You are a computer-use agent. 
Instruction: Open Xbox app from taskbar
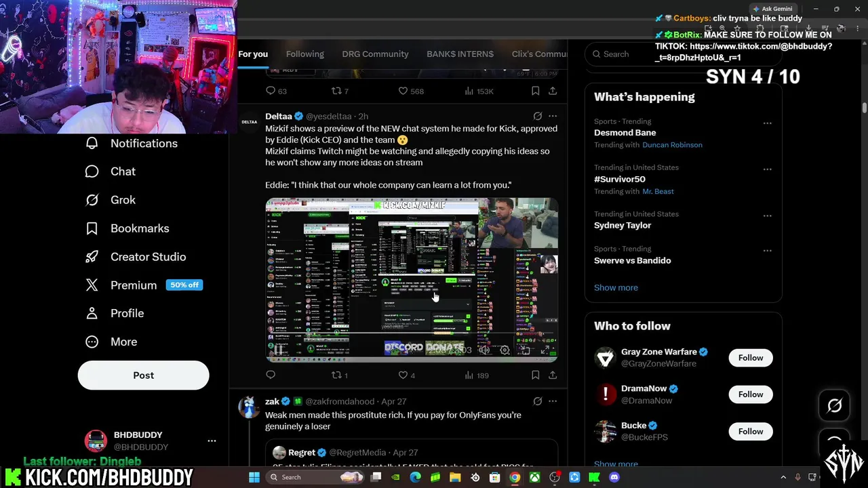(x=535, y=477)
